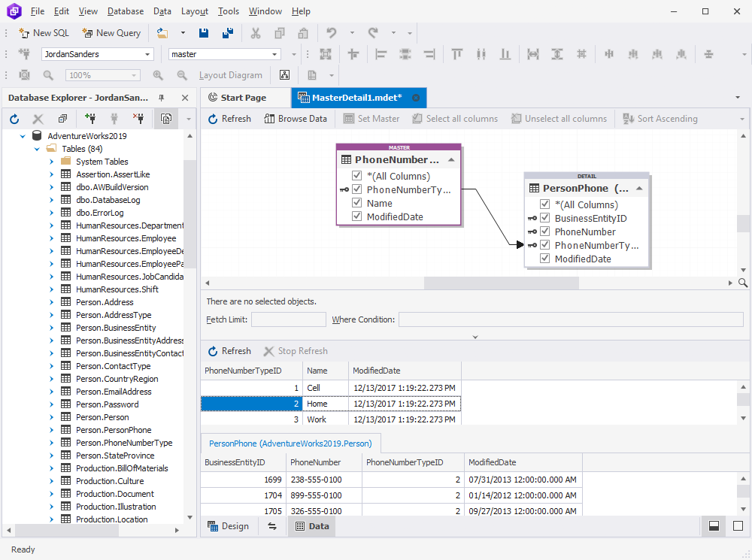Image resolution: width=752 pixels, height=560 pixels.
Task: Click Refresh in the data grid toolbar
Action: pos(229,351)
